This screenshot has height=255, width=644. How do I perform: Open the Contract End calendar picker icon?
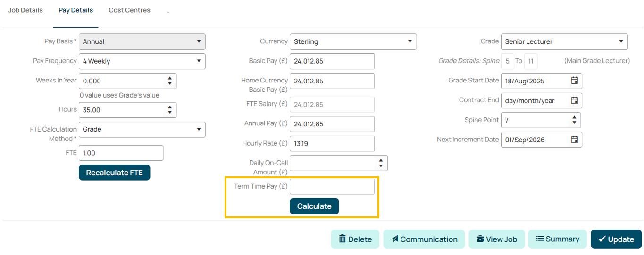click(x=574, y=100)
